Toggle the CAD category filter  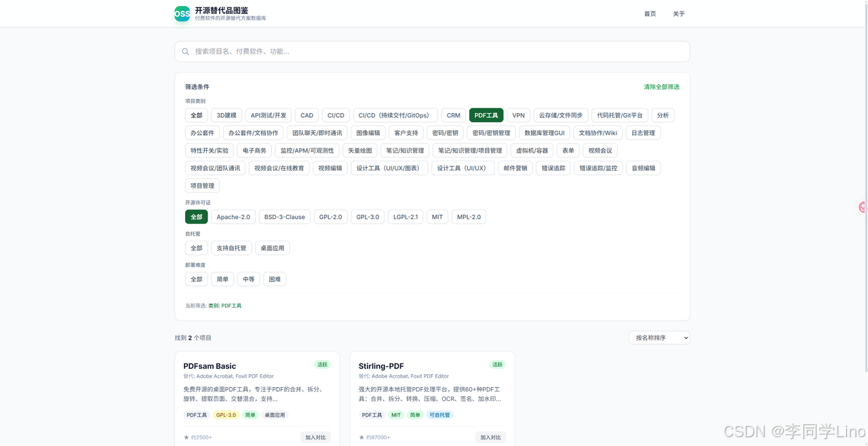coord(307,115)
